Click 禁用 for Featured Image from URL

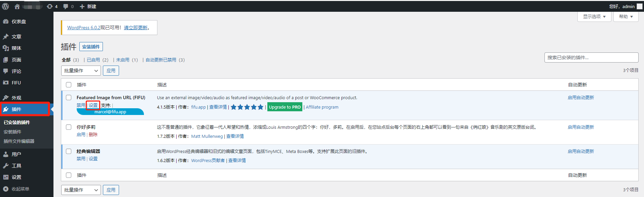pyautogui.click(x=81, y=105)
